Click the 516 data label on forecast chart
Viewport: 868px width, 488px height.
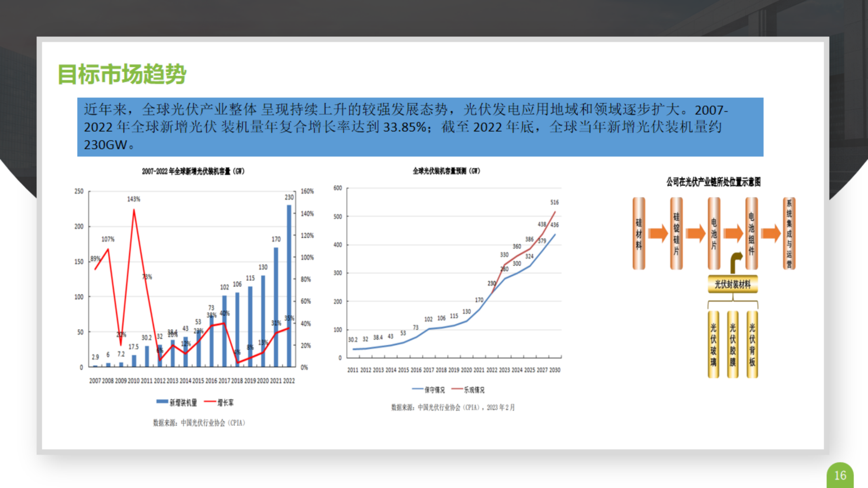point(554,202)
